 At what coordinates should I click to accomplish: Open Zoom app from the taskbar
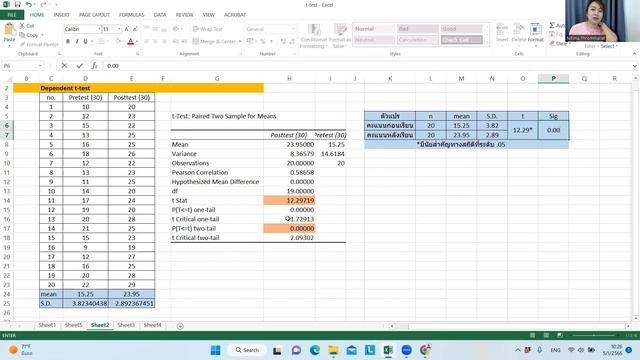407,350
